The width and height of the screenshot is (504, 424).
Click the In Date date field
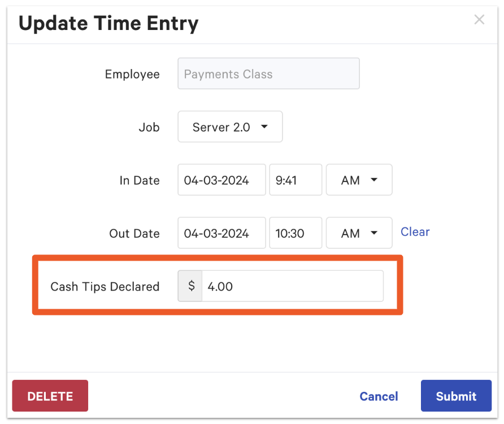click(x=221, y=180)
